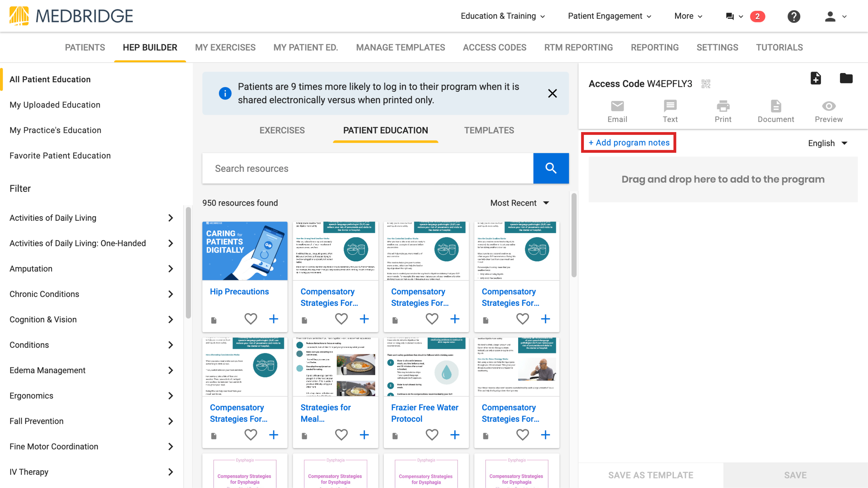Select My Practice's Education

55,130
